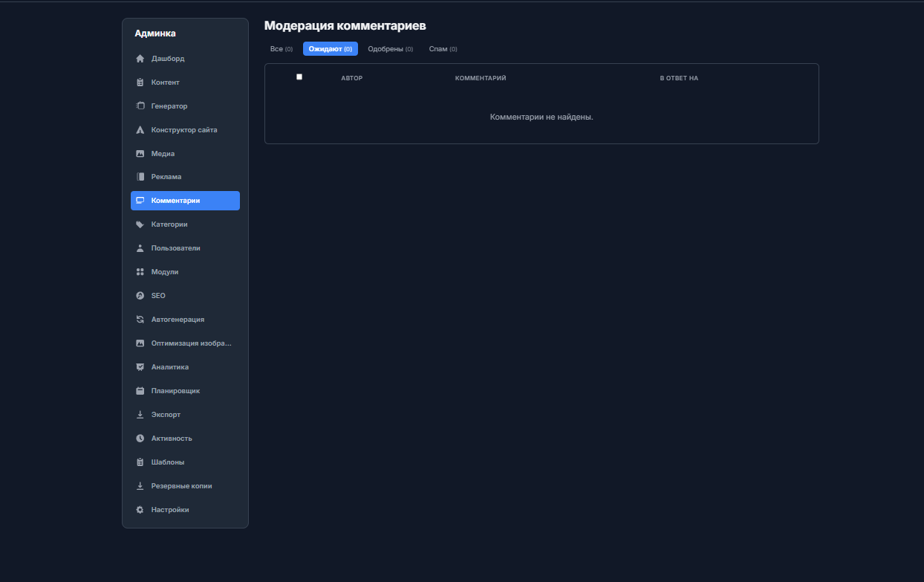Open Настройки in the sidebar
Image resolution: width=924 pixels, height=582 pixels.
pyautogui.click(x=185, y=510)
